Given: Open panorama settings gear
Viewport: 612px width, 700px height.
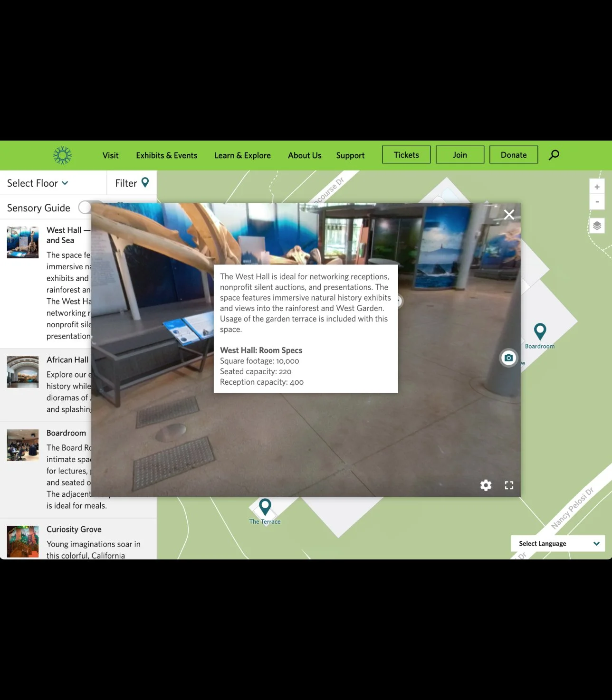Looking at the screenshot, I should 486,485.
